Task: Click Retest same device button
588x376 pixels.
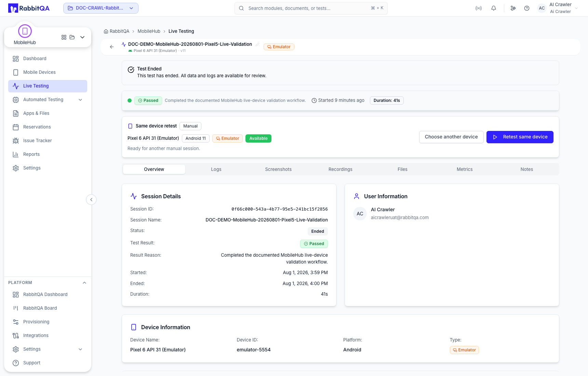Action: pyautogui.click(x=520, y=137)
